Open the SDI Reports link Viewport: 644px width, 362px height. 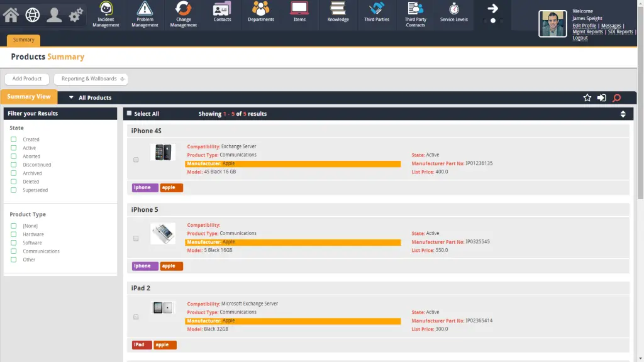[620, 31]
